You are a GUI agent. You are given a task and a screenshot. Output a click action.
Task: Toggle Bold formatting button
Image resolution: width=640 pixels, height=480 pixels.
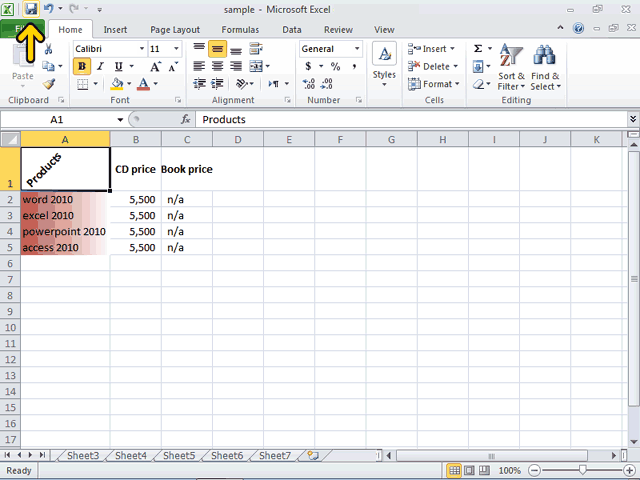tap(82, 66)
